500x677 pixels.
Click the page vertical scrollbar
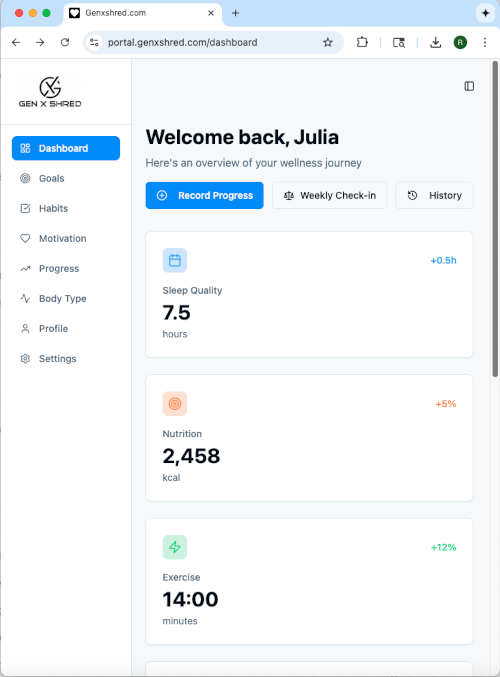(x=495, y=219)
